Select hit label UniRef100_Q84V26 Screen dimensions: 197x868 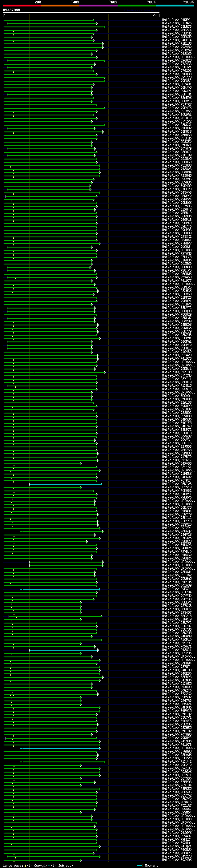(x=177, y=535)
